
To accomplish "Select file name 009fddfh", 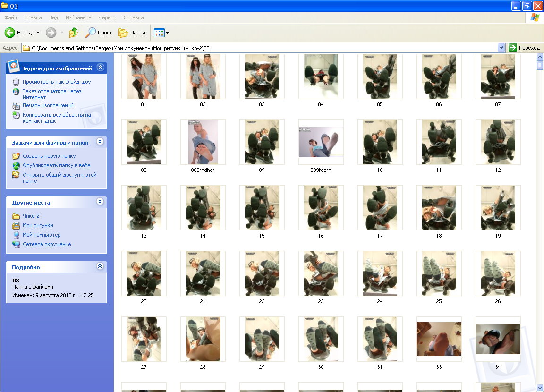I will (x=321, y=170).
